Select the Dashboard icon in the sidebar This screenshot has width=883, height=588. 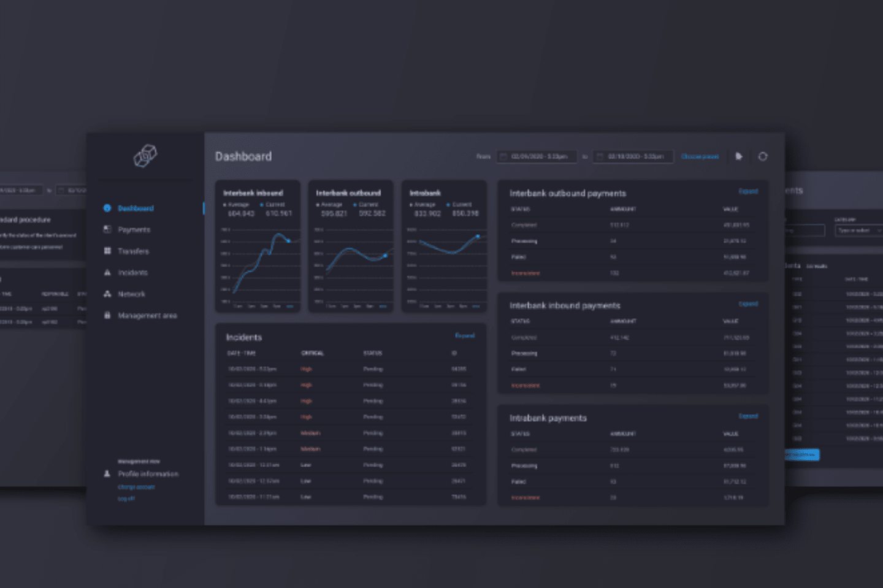(107, 208)
